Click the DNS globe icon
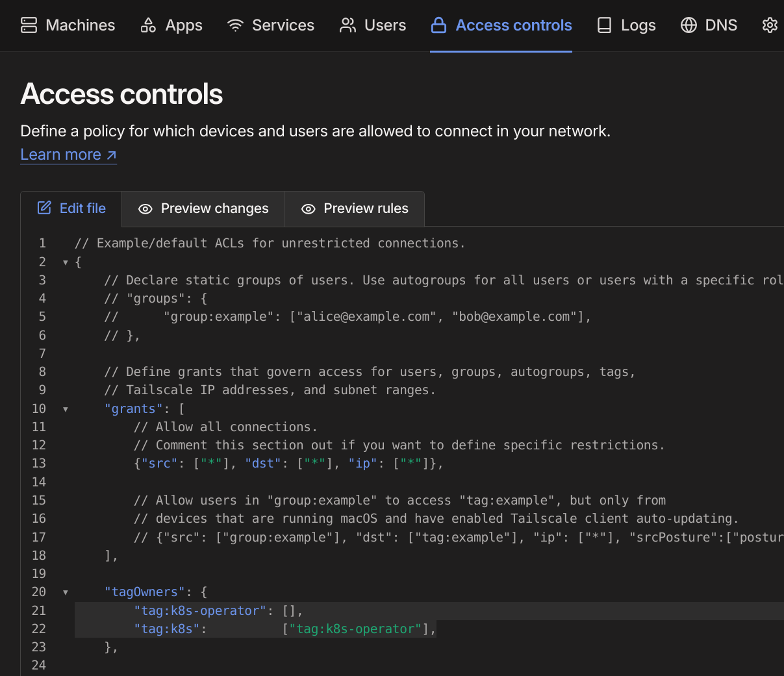This screenshot has height=676, width=784. [689, 25]
